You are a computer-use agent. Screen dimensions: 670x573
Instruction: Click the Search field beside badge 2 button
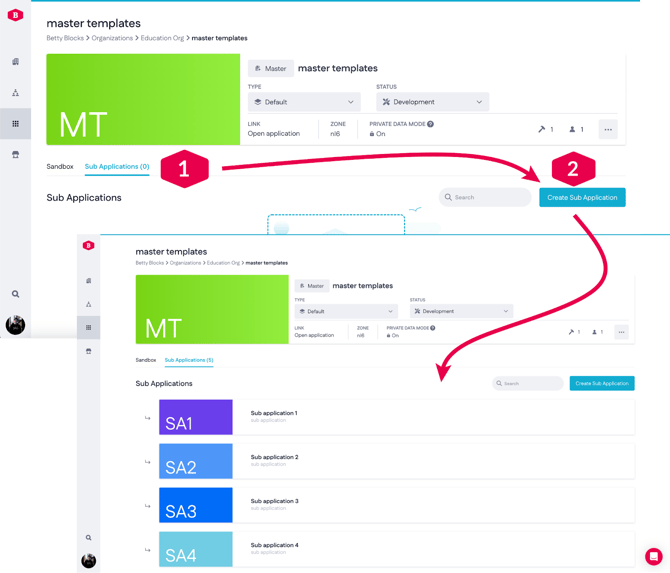[x=486, y=198]
